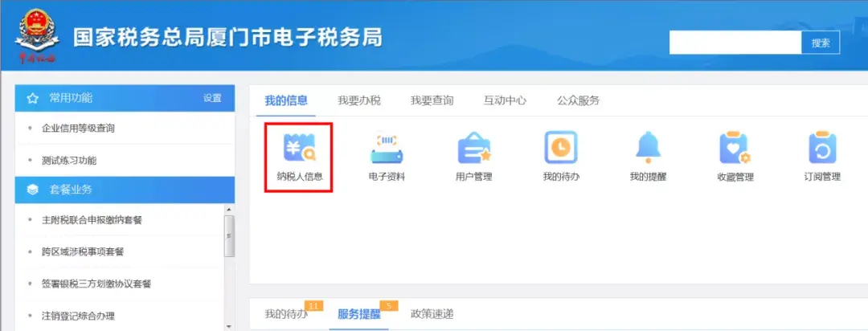Select the 服务提醒 tab
This screenshot has width=868, height=331.
(359, 314)
